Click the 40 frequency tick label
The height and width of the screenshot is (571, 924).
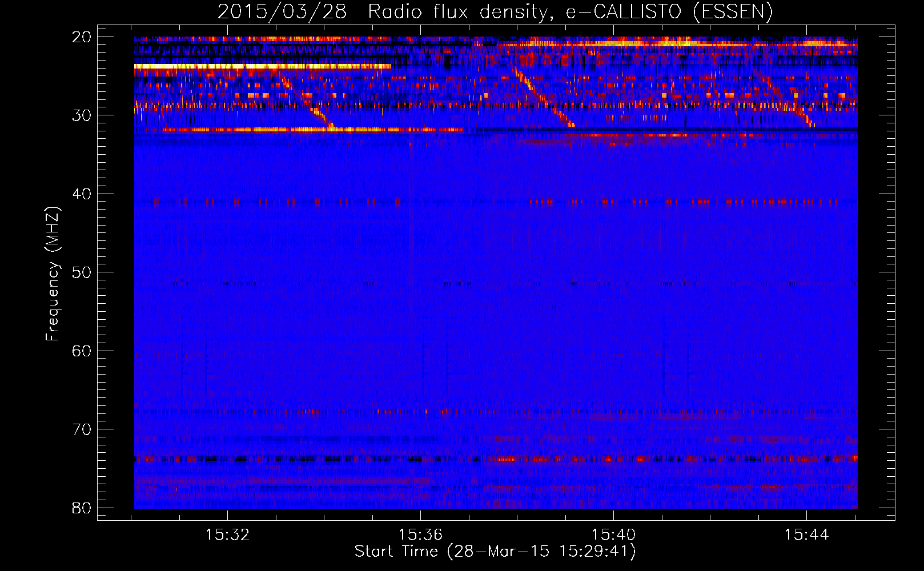[82, 194]
